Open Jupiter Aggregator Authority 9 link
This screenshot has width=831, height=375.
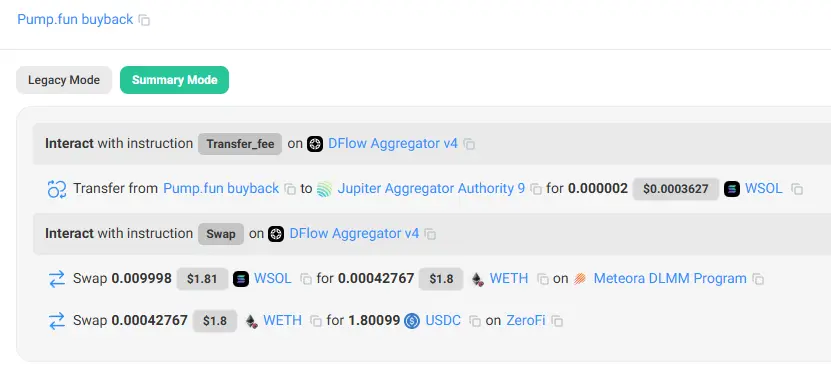pyautogui.click(x=431, y=189)
